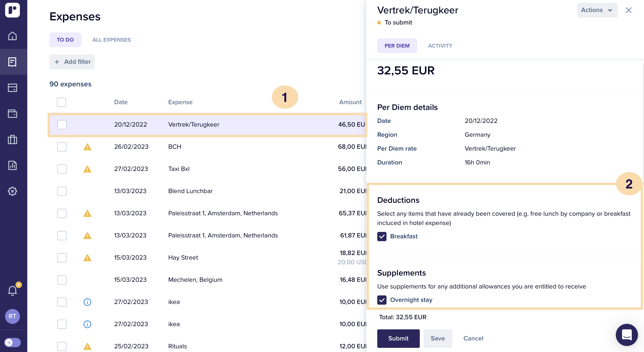Open the Settings gear icon
The height and width of the screenshot is (352, 644).
(x=12, y=191)
